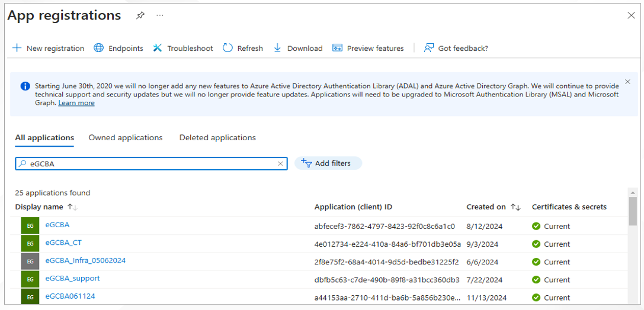Click green check icon in eGCBA_CT row
This screenshot has height=310, width=644.
(536, 244)
